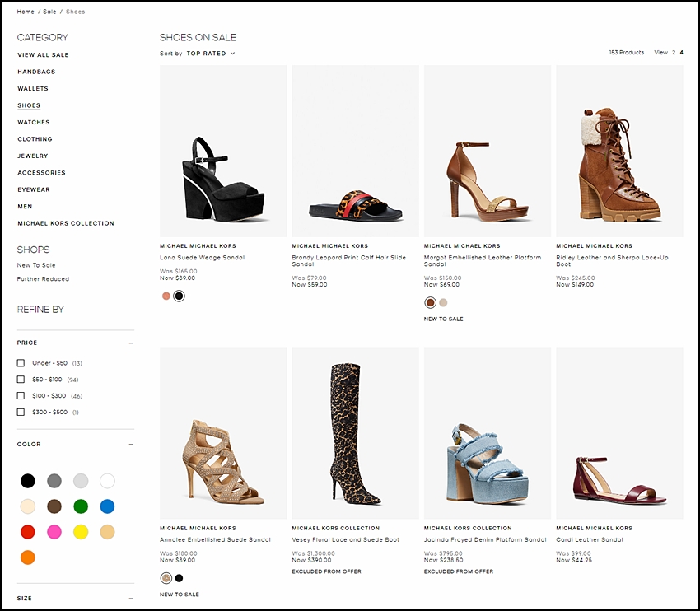Image resolution: width=700 pixels, height=611 pixels.
Task: Open Michael Kors Collection category
Action: point(66,223)
